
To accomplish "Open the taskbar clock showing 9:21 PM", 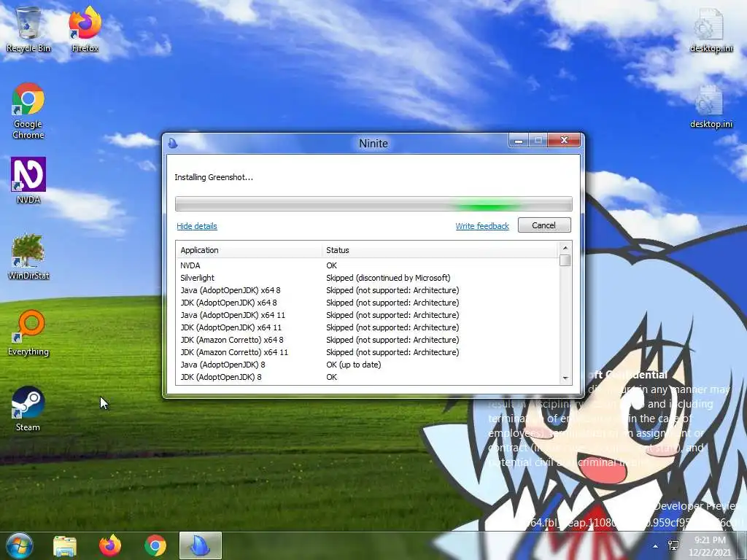I will pyautogui.click(x=710, y=545).
